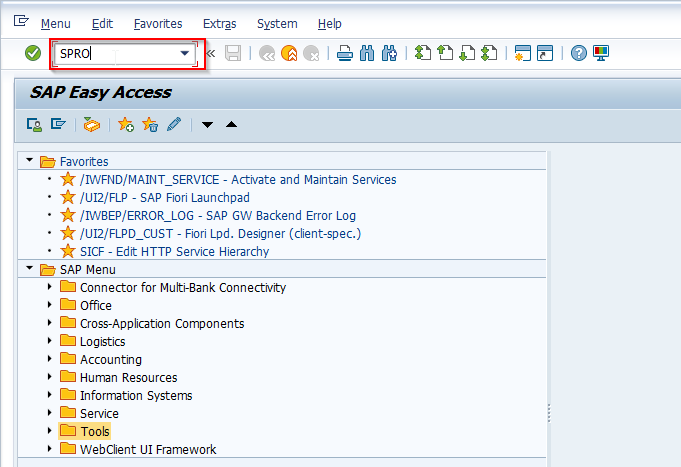Open Help question mark icon
This screenshot has height=467, width=681.
(x=579, y=53)
